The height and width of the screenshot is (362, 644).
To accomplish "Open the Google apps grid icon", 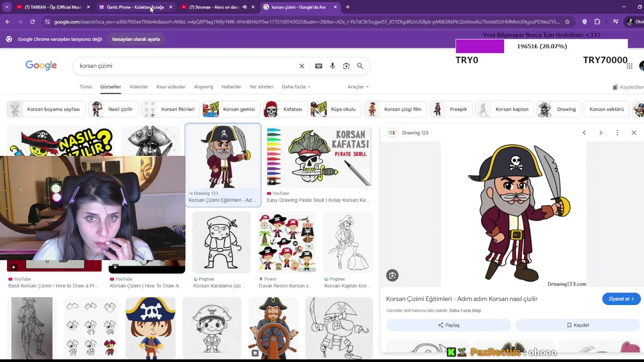I will (629, 66).
